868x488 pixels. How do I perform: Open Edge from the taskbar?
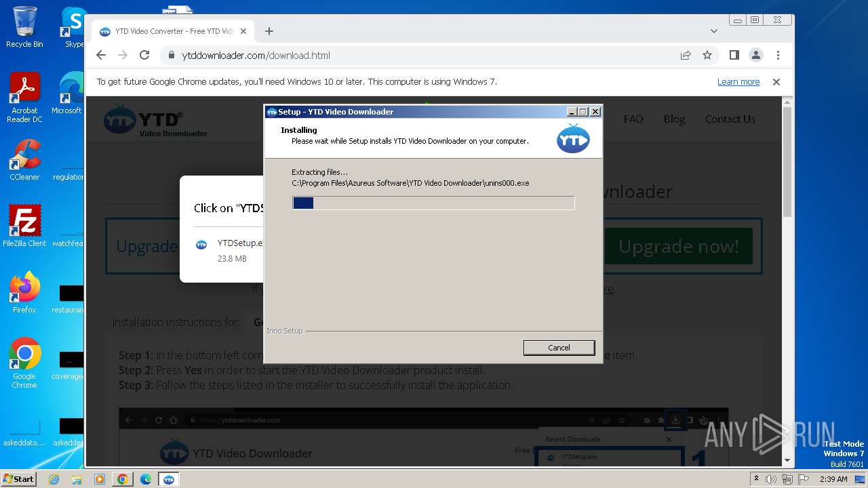pos(146,479)
